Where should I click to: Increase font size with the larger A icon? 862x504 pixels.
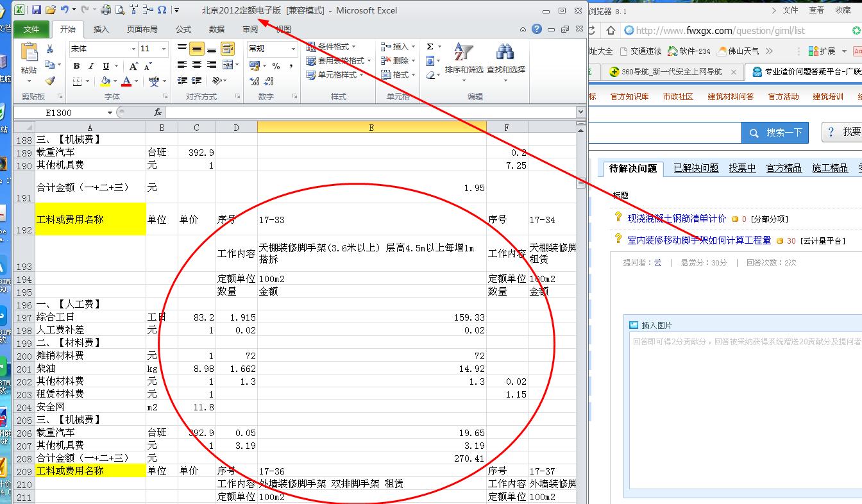pos(133,66)
